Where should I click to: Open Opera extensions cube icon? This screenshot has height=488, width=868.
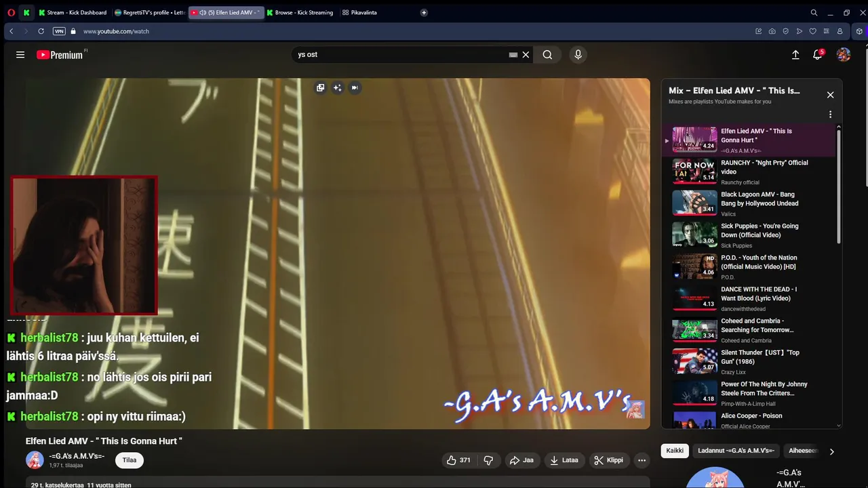click(x=859, y=31)
